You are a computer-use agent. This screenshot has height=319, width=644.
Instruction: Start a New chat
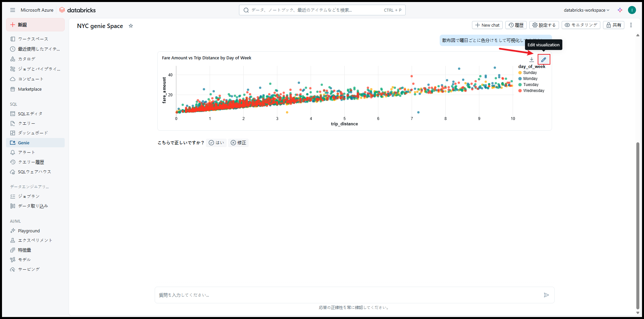tap(487, 25)
